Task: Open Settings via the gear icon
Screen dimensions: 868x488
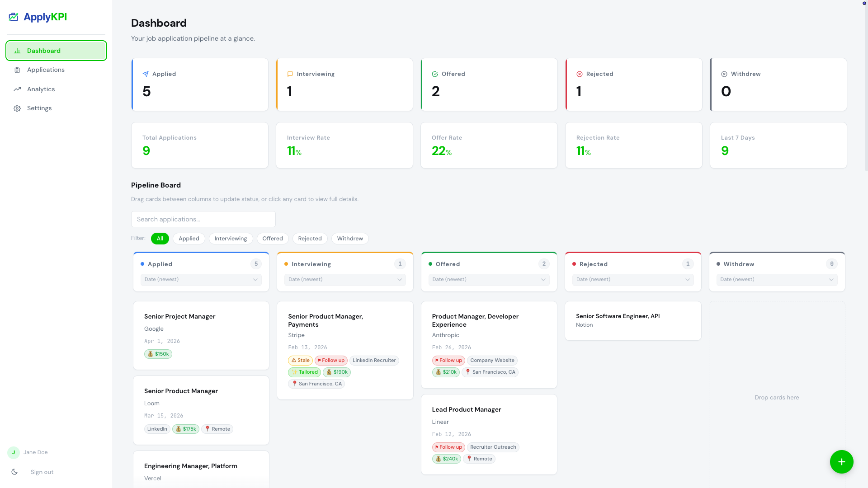Action: [x=17, y=108]
